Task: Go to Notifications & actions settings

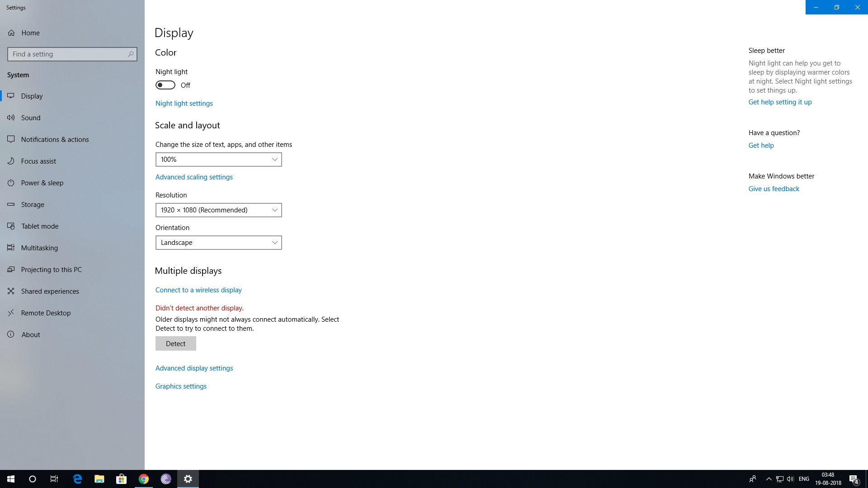Action: click(55, 140)
